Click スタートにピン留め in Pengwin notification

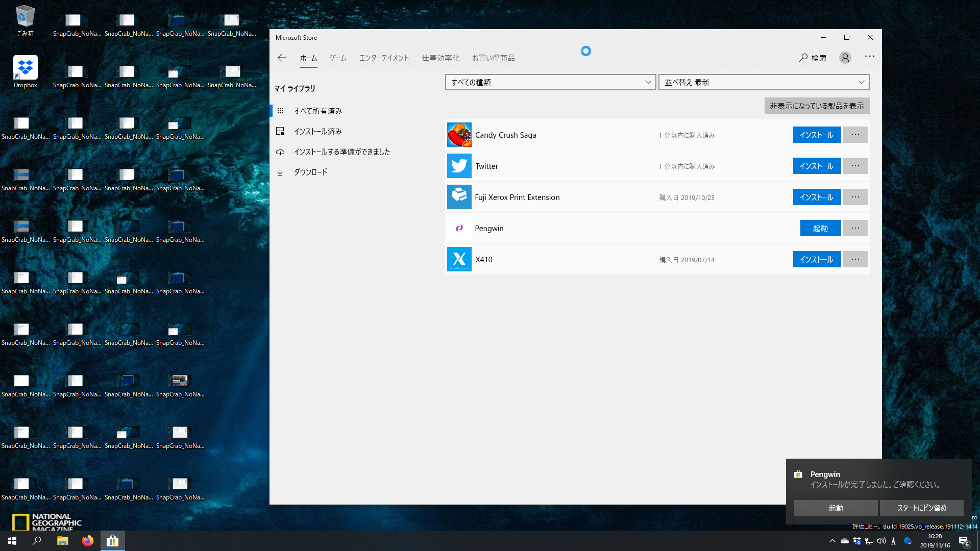point(921,508)
